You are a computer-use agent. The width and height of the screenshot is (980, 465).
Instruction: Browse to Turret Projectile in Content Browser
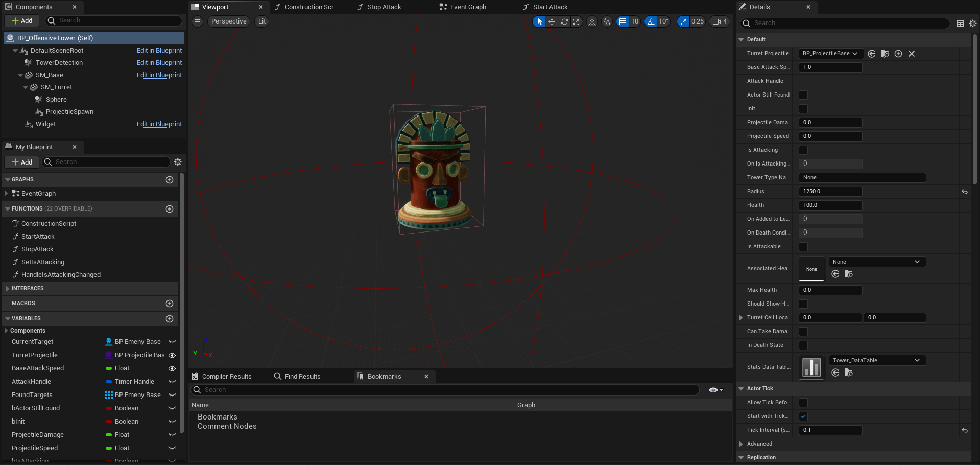[x=885, y=54]
